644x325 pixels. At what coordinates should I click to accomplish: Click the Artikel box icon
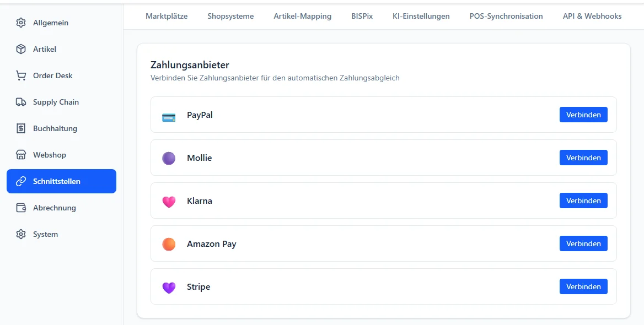click(20, 49)
